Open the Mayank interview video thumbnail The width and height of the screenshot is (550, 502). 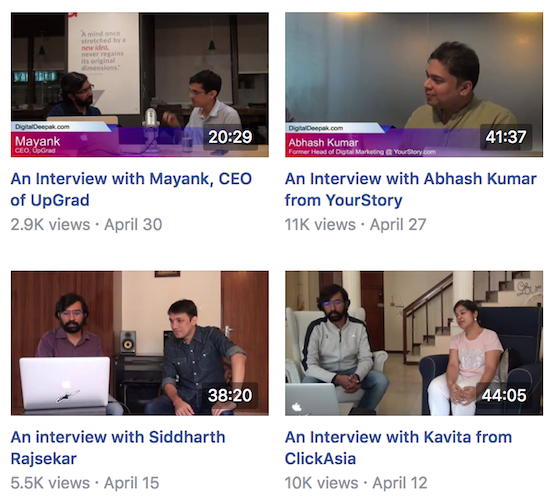click(140, 85)
